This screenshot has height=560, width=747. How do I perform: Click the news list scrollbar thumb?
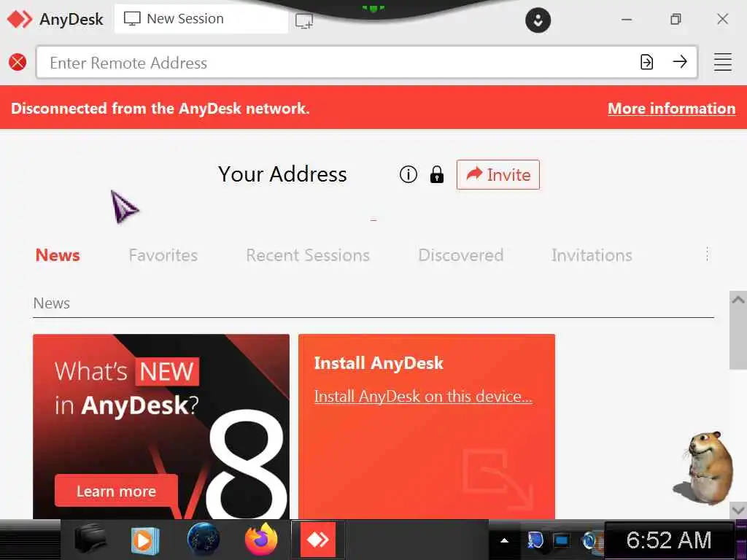point(738,338)
